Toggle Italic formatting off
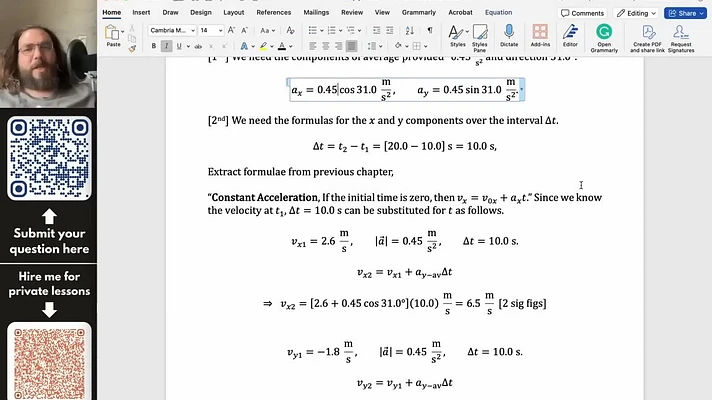The width and height of the screenshot is (712, 400). coord(166,46)
